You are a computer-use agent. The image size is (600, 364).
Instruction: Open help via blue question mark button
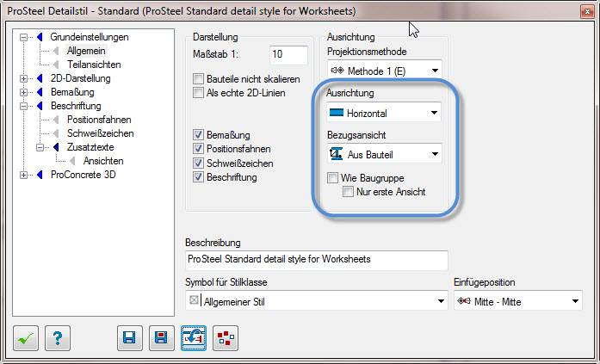pyautogui.click(x=58, y=338)
